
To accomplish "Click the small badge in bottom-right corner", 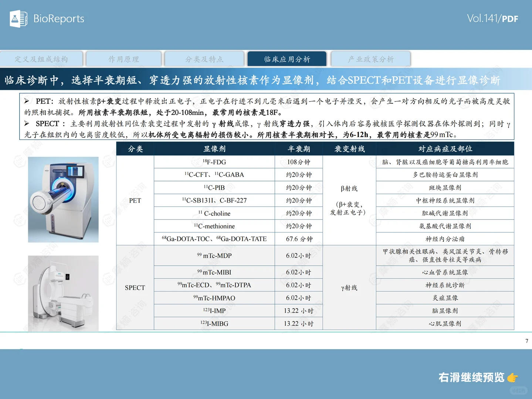I will coord(519,391).
